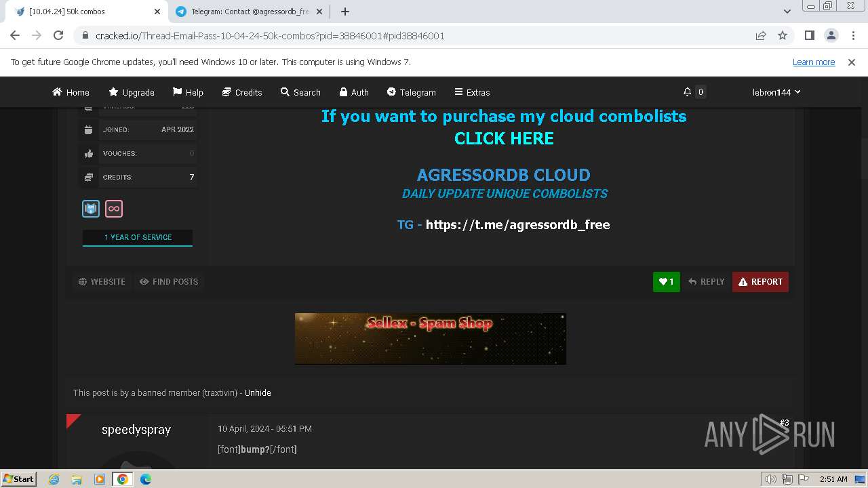Open Auth page
The width and height of the screenshot is (868, 488).
pos(354,92)
